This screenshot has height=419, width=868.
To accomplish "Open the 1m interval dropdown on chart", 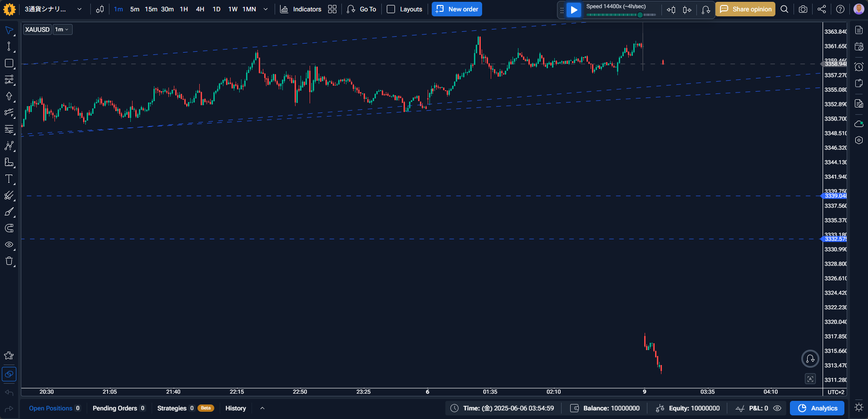I will pyautogui.click(x=62, y=29).
